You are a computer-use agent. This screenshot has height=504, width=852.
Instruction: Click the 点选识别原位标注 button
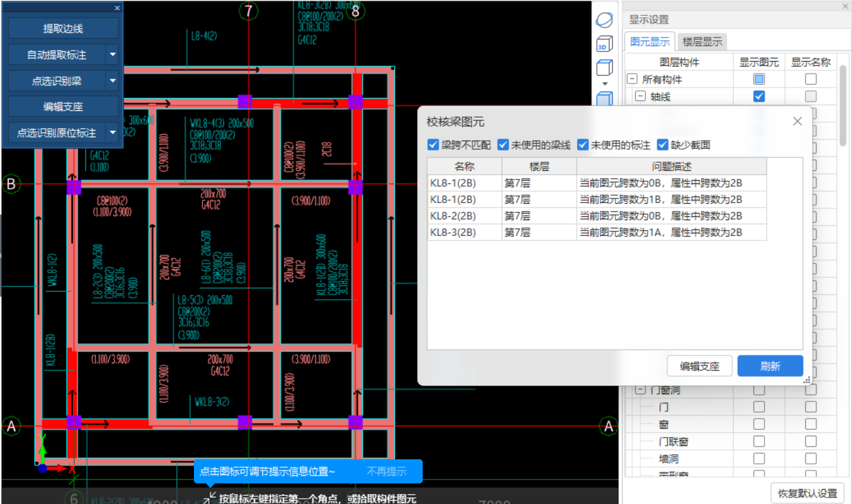(x=57, y=133)
